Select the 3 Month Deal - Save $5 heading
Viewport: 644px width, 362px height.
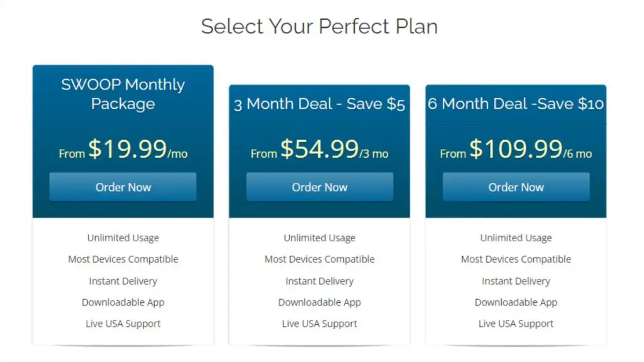coord(319,104)
